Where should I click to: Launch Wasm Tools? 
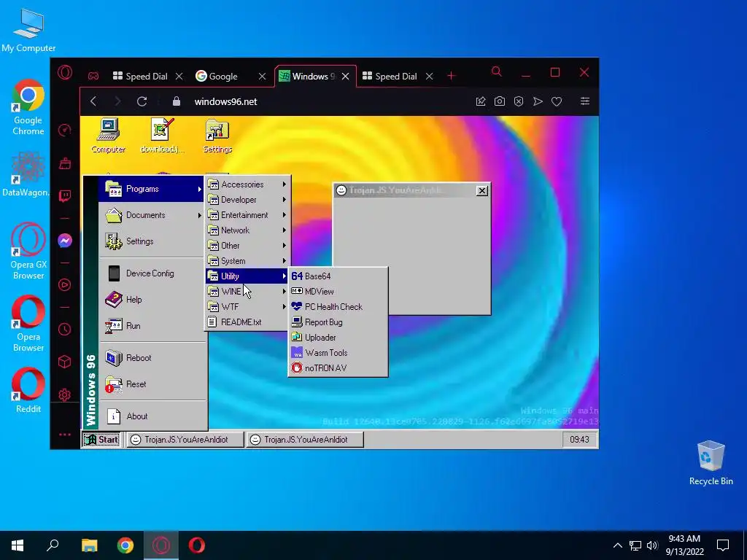338,352
